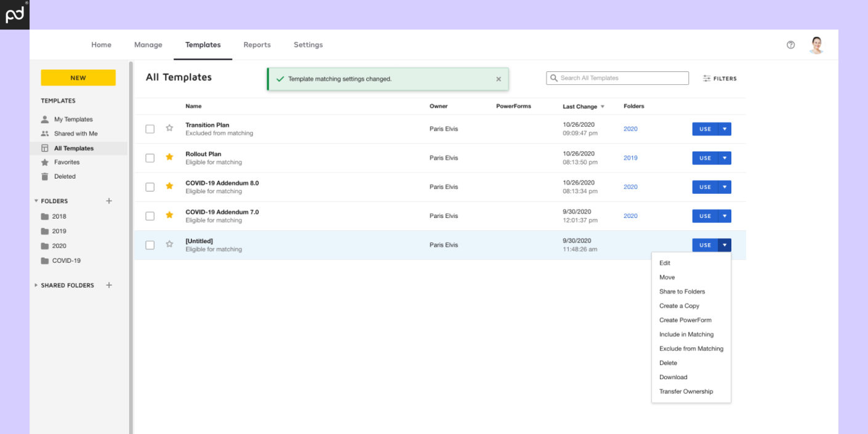Image resolution: width=868 pixels, height=434 pixels.
Task: Select Create PowerForm from the context menu
Action: pyautogui.click(x=685, y=319)
